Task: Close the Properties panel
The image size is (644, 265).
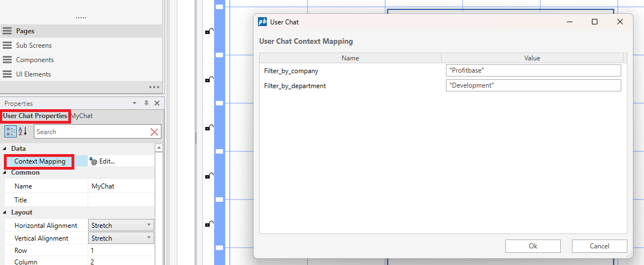Action: click(x=157, y=103)
